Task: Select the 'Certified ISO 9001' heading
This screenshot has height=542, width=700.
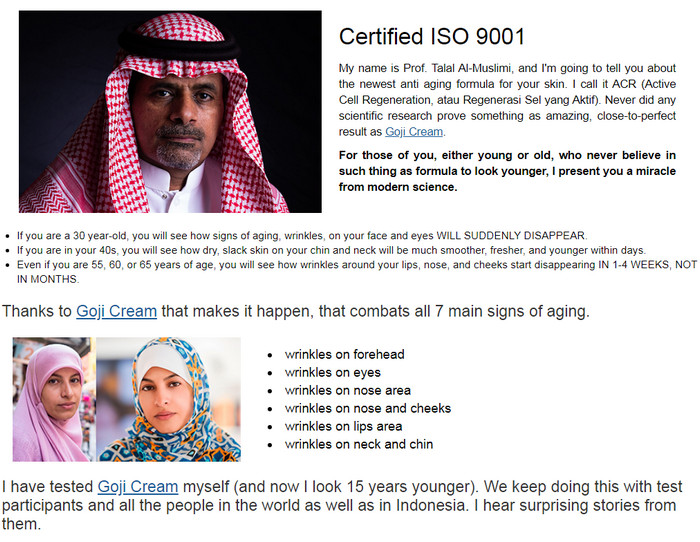Action: pos(432,36)
